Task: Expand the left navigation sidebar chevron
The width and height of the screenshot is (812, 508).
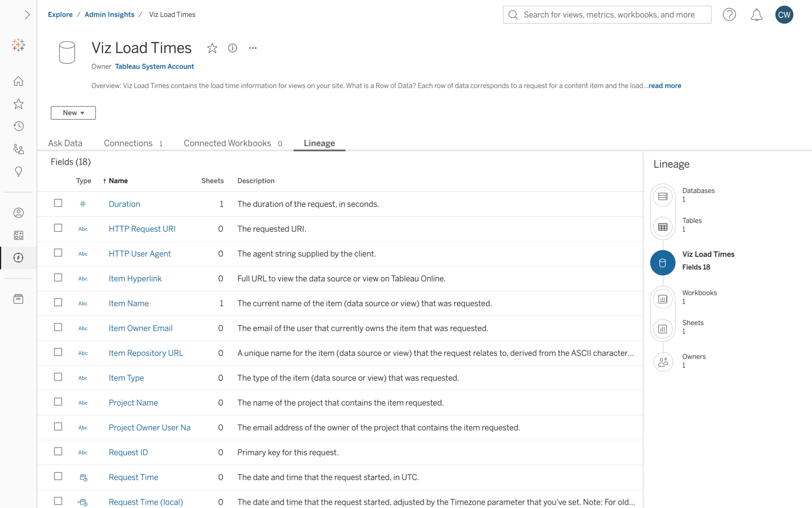Action: pyautogui.click(x=27, y=15)
